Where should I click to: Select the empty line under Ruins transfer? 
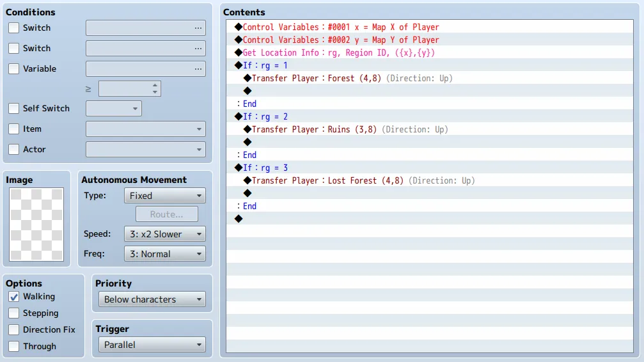click(x=430, y=142)
